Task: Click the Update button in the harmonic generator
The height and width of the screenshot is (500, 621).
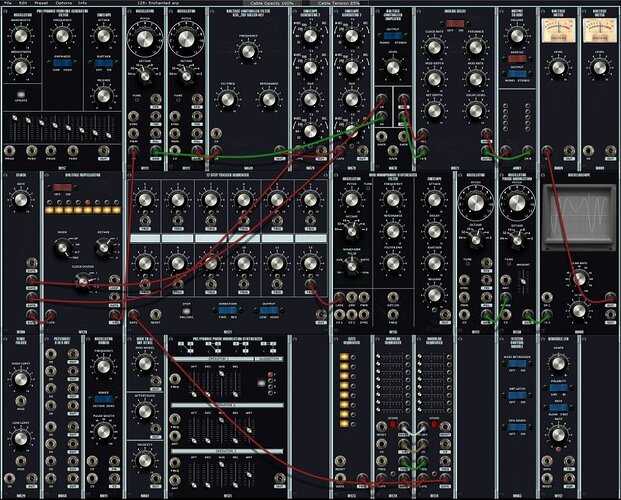Action: coord(21,95)
